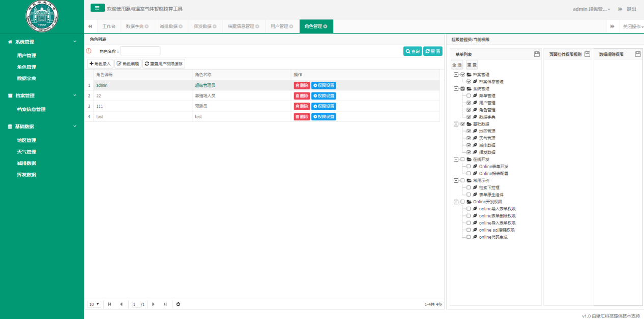The height and width of the screenshot is (319, 644).
Task: Enable the 在线开发 folder checkbox
Action: [x=462, y=159]
